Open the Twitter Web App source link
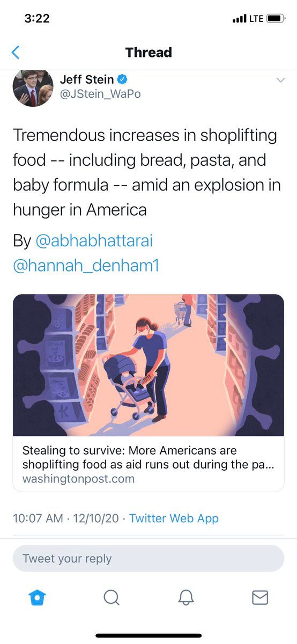This screenshot has height=644, width=297. 174,518
